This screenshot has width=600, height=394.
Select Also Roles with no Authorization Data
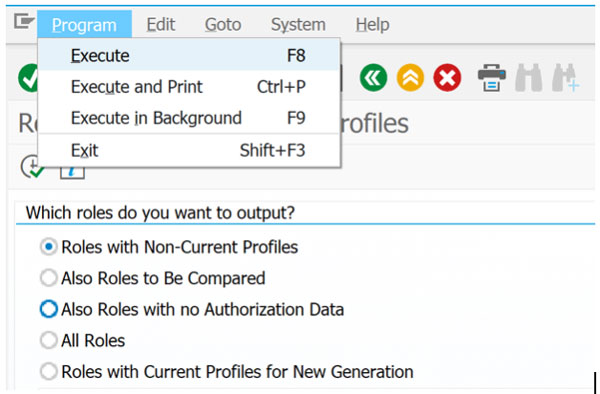tap(49, 309)
